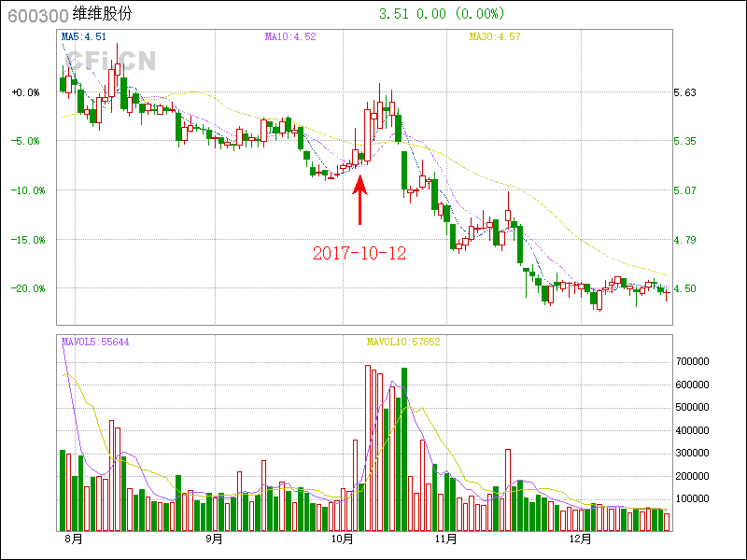
Task: Select the 2017-10-12 date annotation
Action: [x=359, y=253]
